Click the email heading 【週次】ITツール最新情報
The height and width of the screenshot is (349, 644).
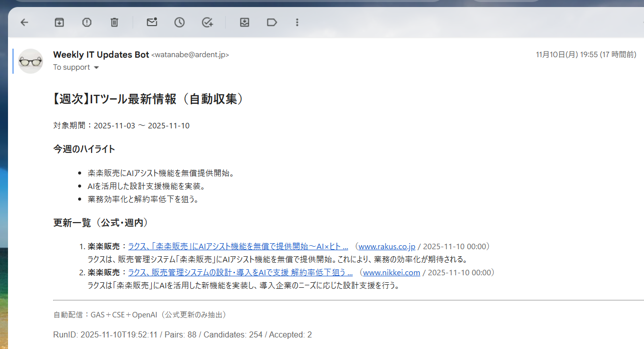[149, 99]
